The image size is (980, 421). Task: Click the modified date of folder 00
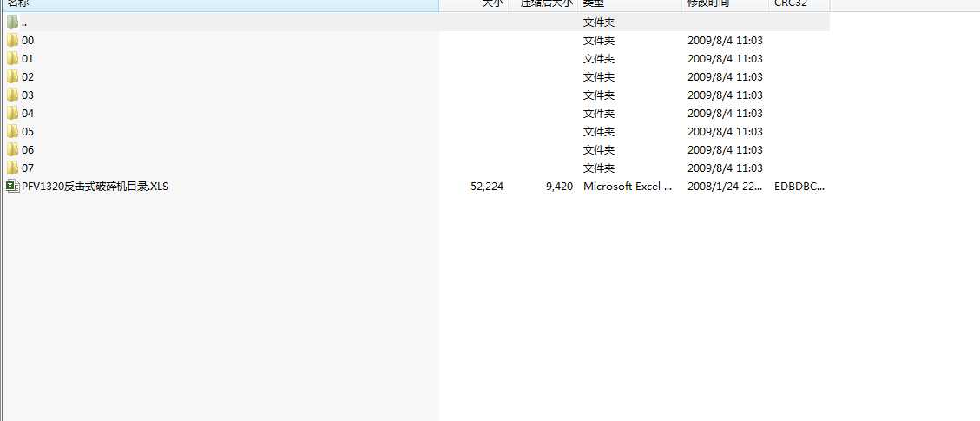pyautogui.click(x=725, y=41)
